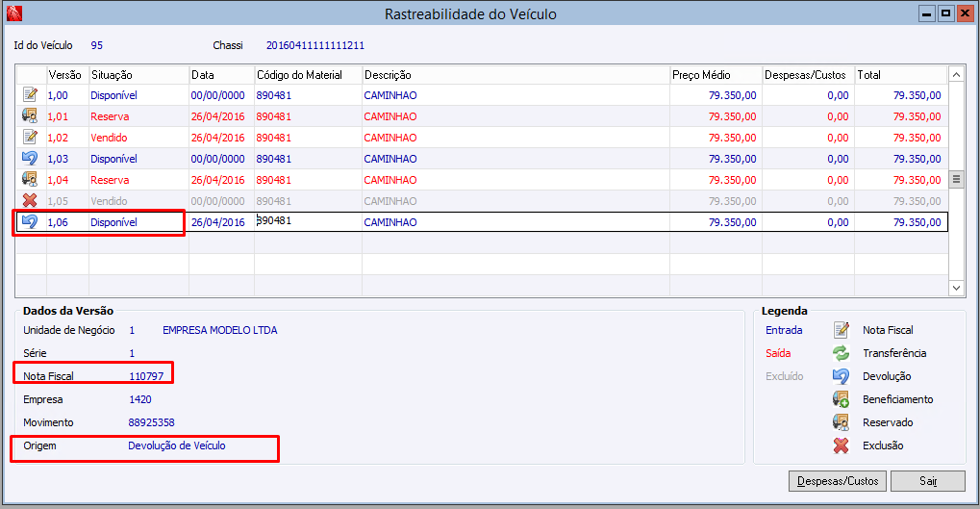This screenshot has width=980, height=509.
Task: Click chassi number 20160411111111211
Action: pos(315,45)
